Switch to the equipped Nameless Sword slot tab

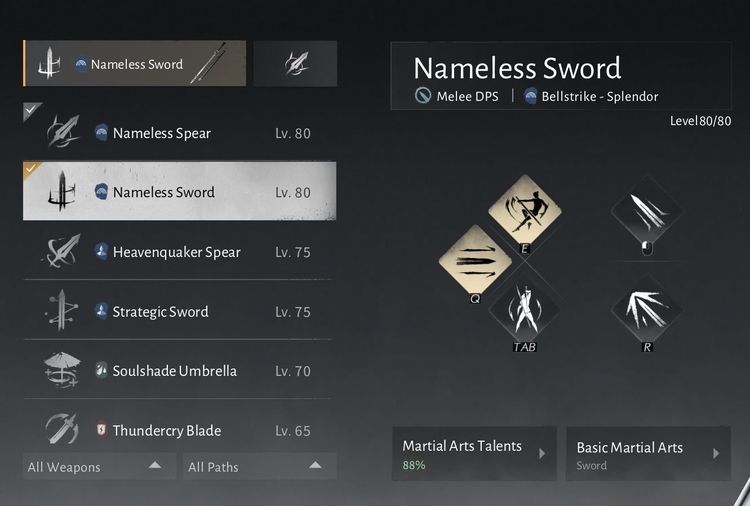tap(134, 64)
